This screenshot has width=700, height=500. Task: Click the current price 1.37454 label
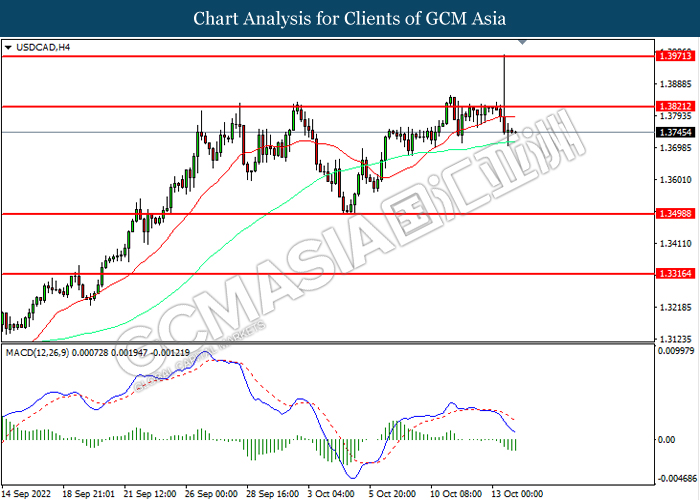tap(676, 132)
